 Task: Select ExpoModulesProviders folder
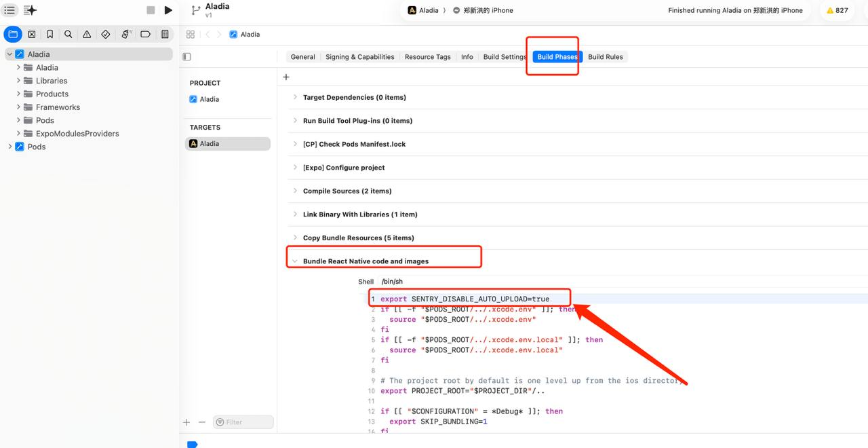(x=77, y=134)
